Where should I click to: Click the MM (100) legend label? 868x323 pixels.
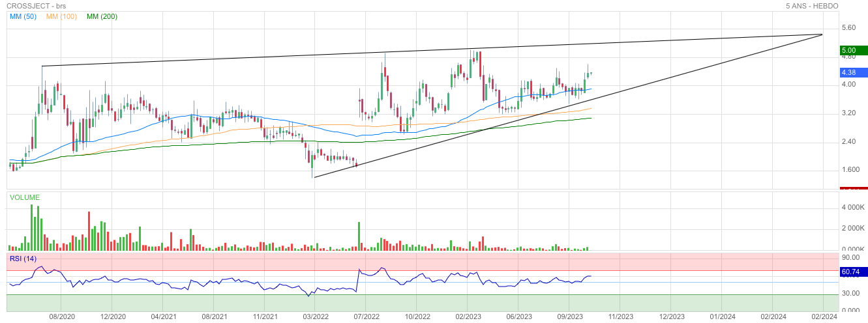[61, 16]
